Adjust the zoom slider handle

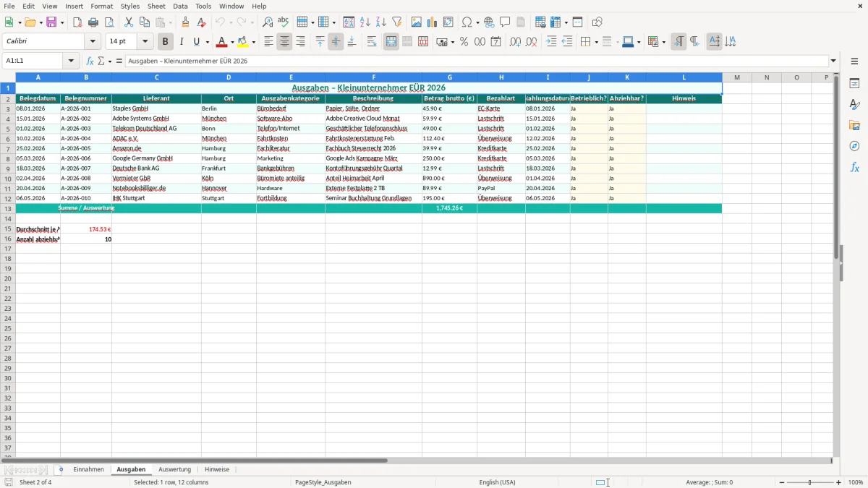(x=809, y=482)
